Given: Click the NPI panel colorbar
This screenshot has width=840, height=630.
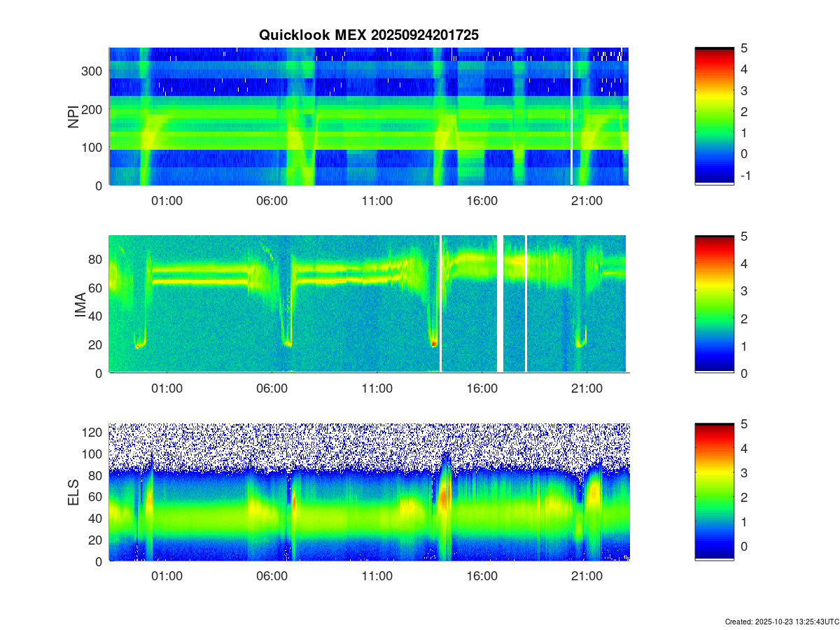Looking at the screenshot, I should point(714,115).
